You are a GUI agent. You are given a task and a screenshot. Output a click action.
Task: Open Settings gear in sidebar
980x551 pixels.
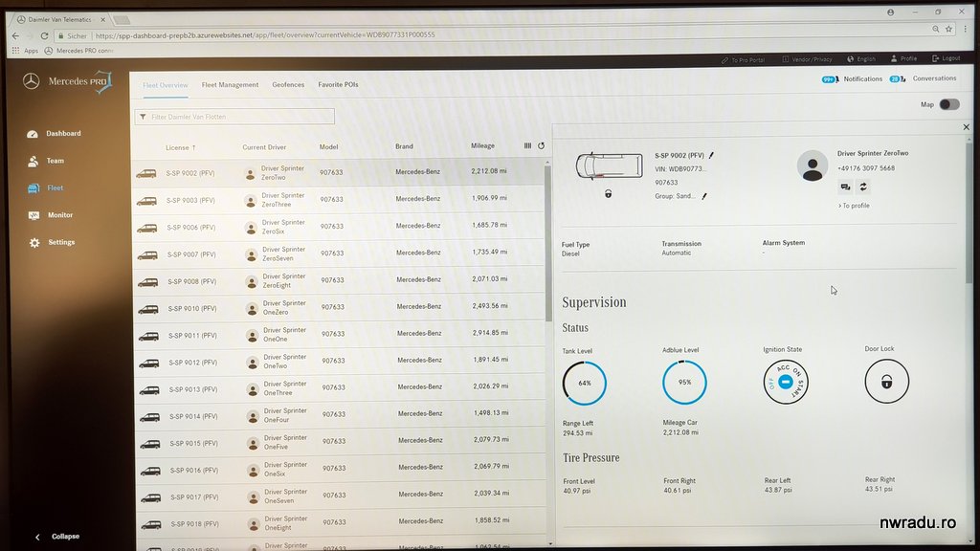(34, 242)
